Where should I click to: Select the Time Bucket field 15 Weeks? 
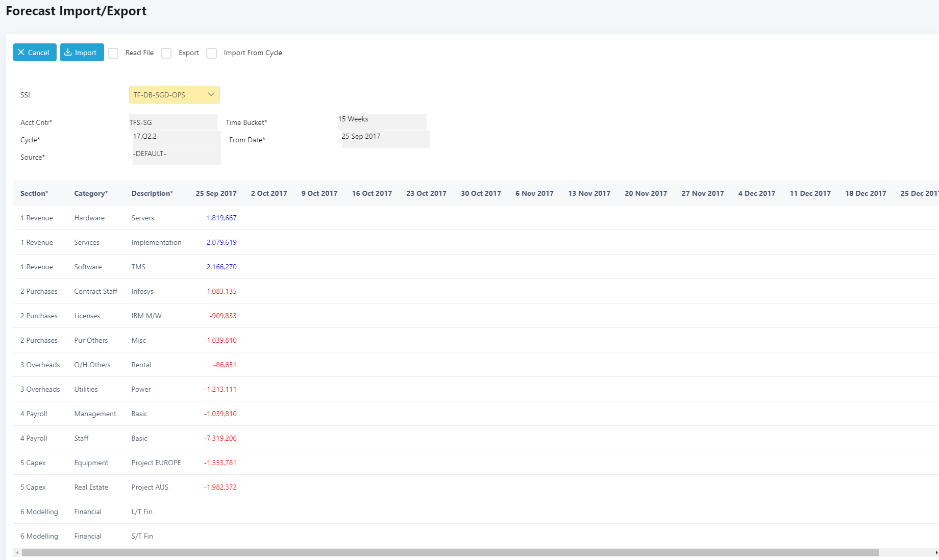tap(382, 122)
